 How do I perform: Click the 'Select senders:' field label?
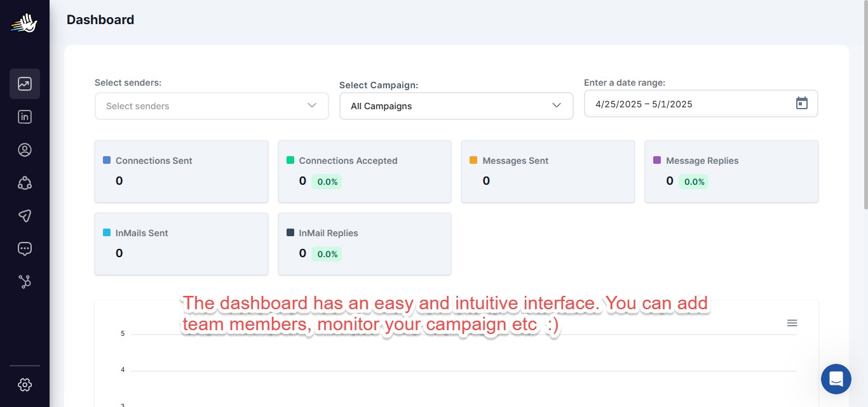click(x=128, y=83)
